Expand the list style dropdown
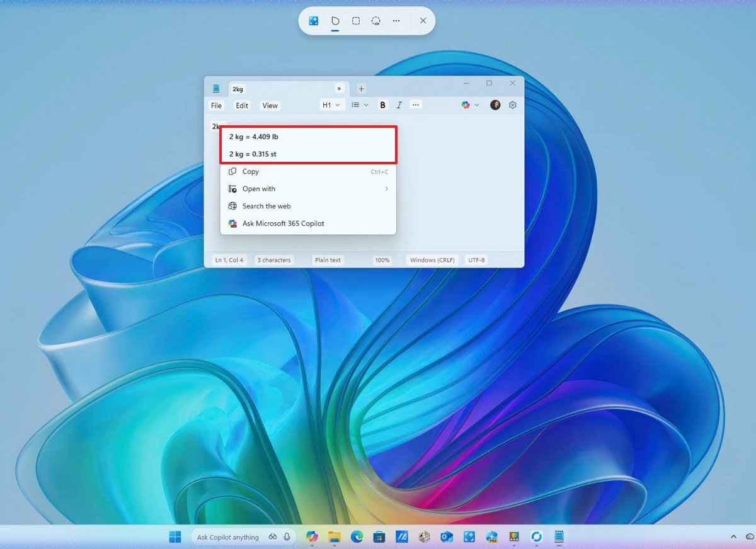Image resolution: width=756 pixels, height=549 pixels. (360, 105)
